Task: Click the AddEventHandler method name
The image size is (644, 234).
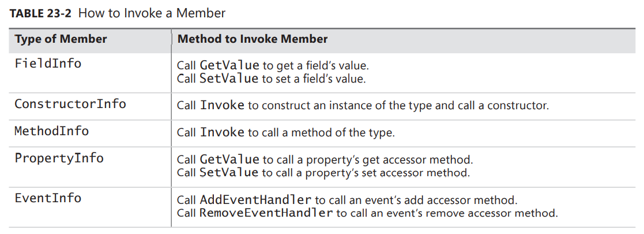Action: 255,200
